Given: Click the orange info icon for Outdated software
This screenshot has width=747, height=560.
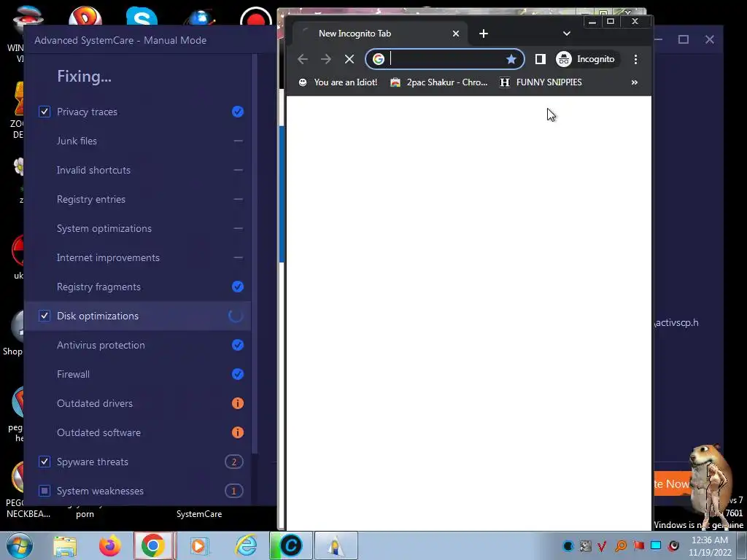Looking at the screenshot, I should point(238,432).
